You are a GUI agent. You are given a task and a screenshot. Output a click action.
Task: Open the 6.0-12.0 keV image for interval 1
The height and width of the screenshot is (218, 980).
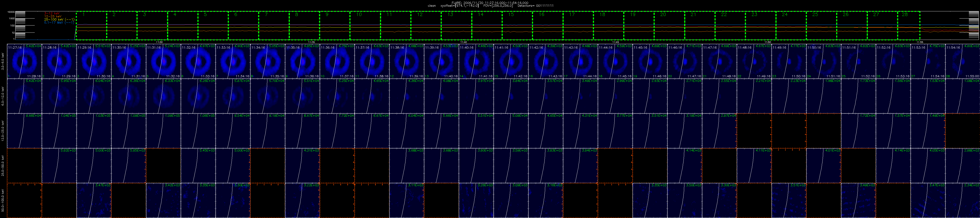coord(24,96)
